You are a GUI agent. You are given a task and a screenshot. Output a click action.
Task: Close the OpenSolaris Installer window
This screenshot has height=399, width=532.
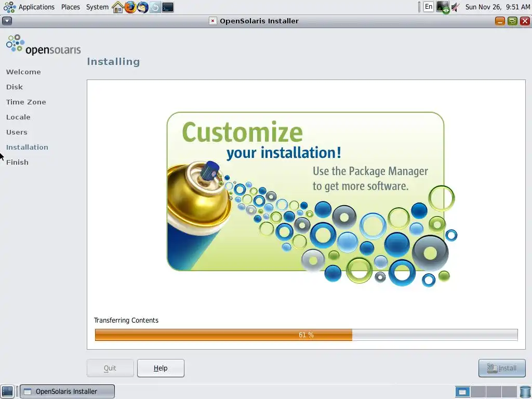coord(525,21)
